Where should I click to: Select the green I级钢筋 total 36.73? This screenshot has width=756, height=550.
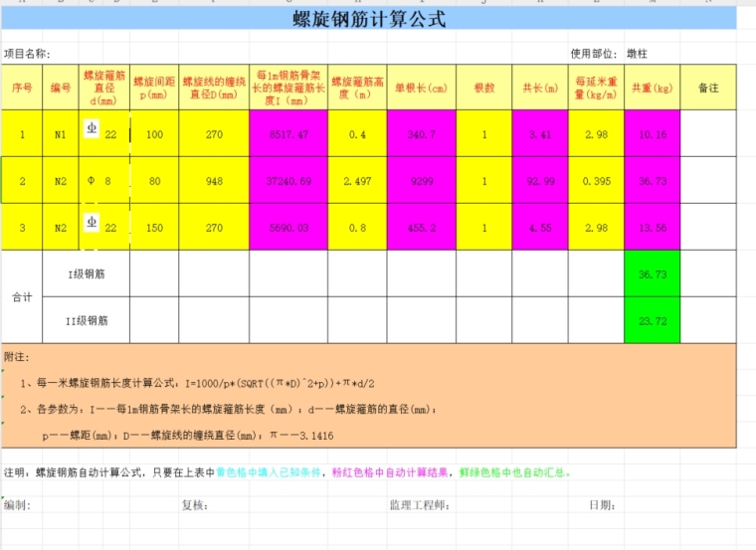coord(652,274)
